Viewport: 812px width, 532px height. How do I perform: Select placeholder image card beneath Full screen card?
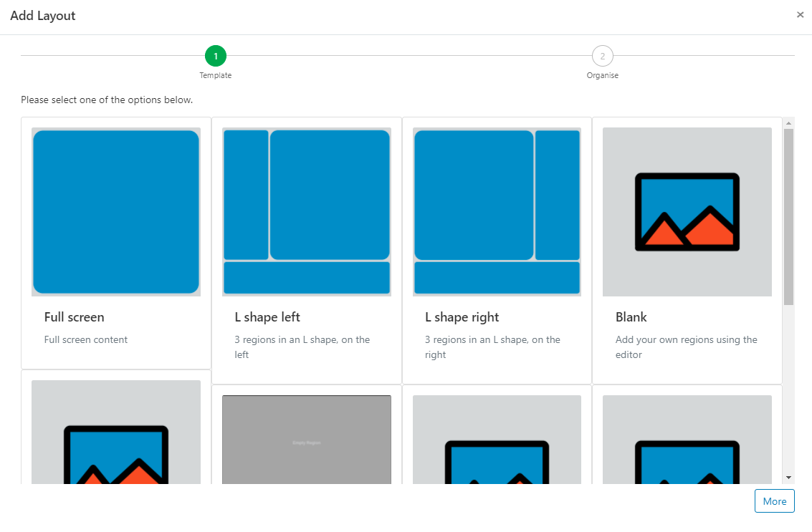(116, 432)
